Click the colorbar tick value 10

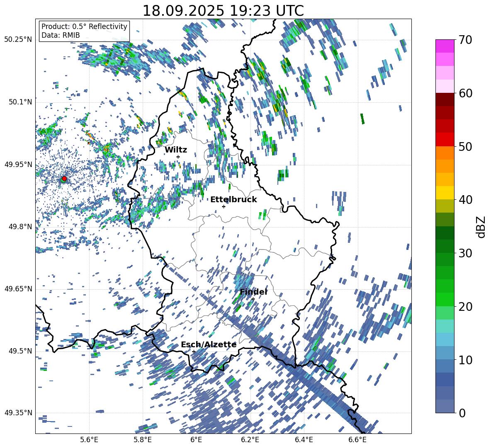tap(465, 360)
